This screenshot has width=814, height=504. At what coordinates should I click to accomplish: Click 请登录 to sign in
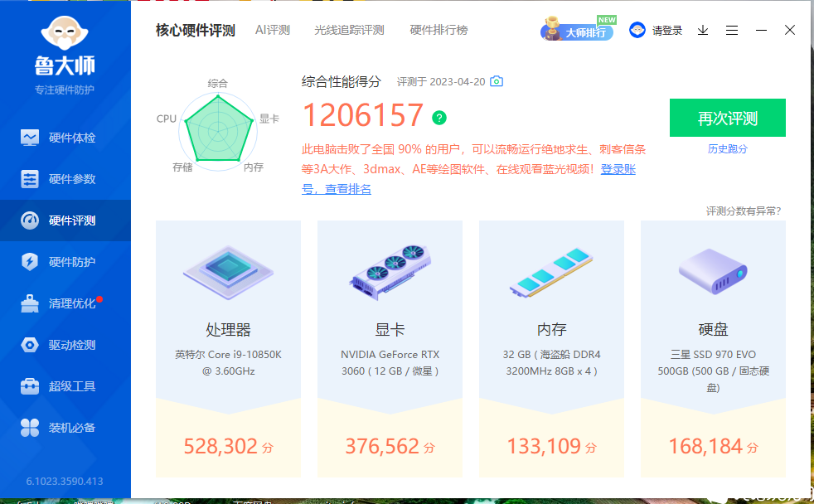tap(667, 31)
